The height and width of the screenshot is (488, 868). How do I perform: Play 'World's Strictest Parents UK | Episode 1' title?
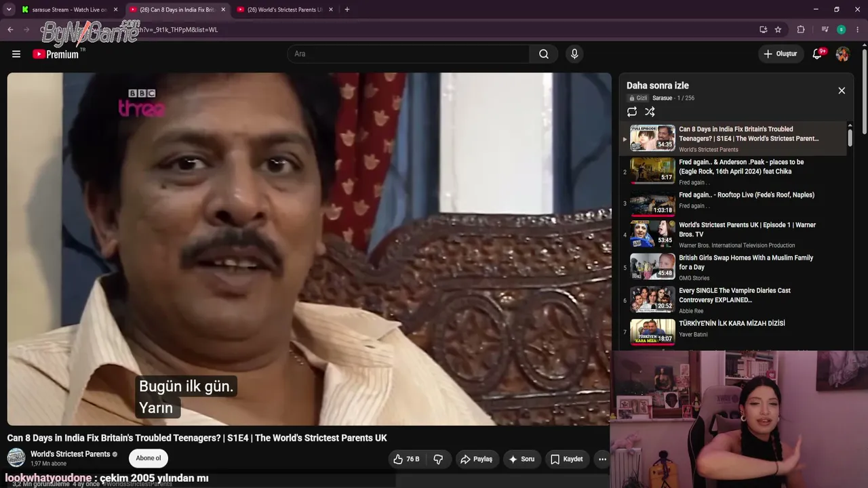pyautogui.click(x=747, y=230)
